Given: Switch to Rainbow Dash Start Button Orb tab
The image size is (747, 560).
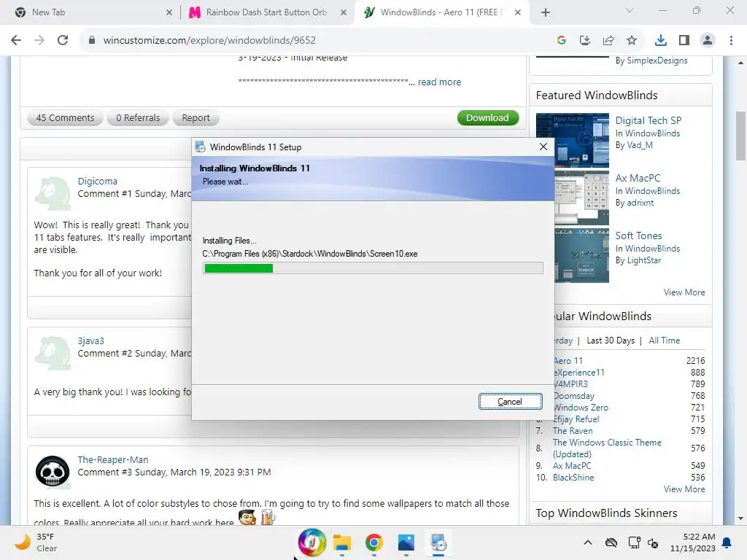Looking at the screenshot, I should click(x=266, y=12).
